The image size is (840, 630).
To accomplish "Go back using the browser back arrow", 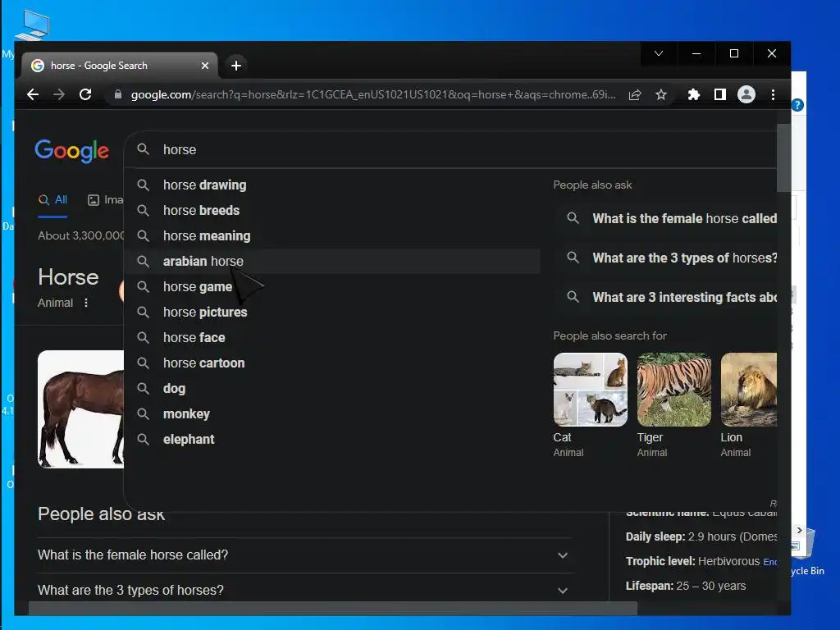I will (33, 95).
